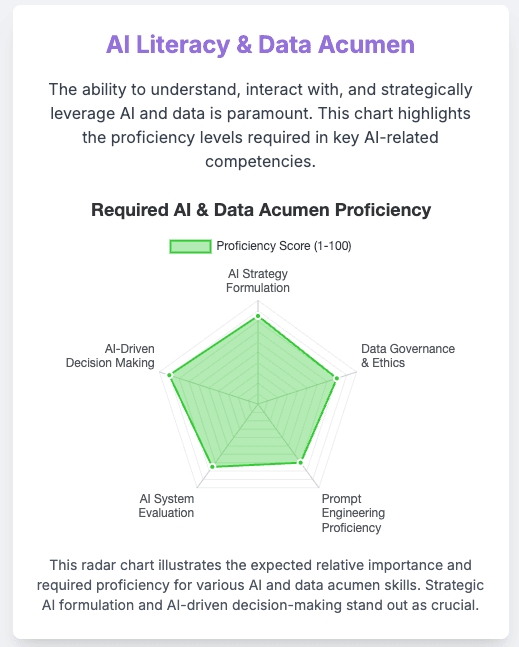Click the outer grid corner near Prompt Engineering

coord(318,487)
